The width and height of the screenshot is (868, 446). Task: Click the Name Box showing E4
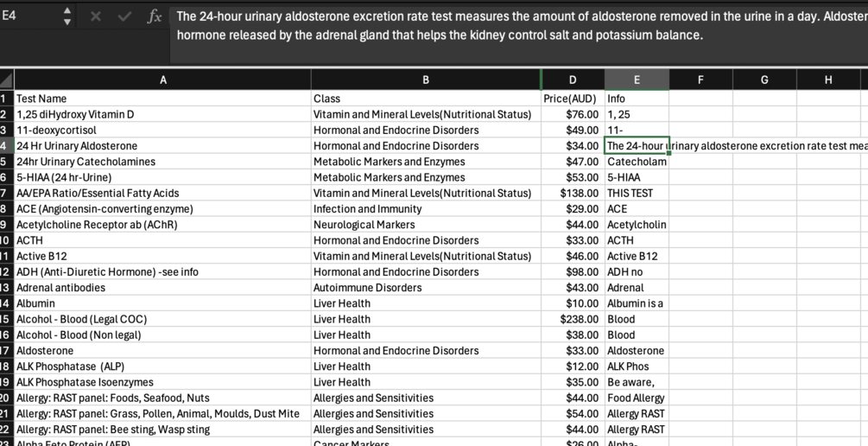click(30, 16)
